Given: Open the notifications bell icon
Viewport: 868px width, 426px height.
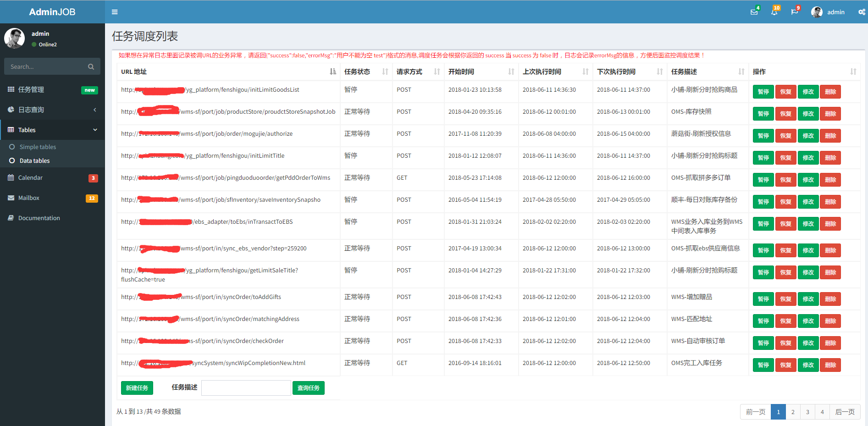Looking at the screenshot, I should (774, 12).
